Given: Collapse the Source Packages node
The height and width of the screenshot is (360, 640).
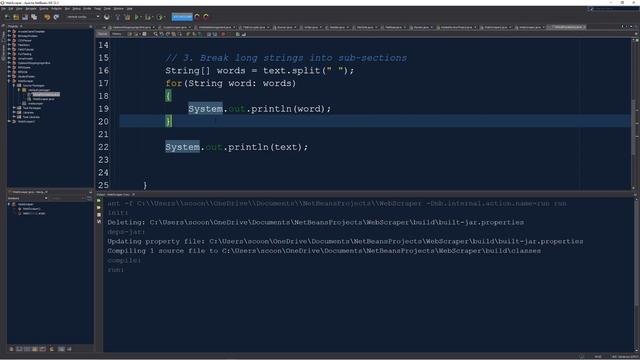Looking at the screenshot, I should point(14,85).
